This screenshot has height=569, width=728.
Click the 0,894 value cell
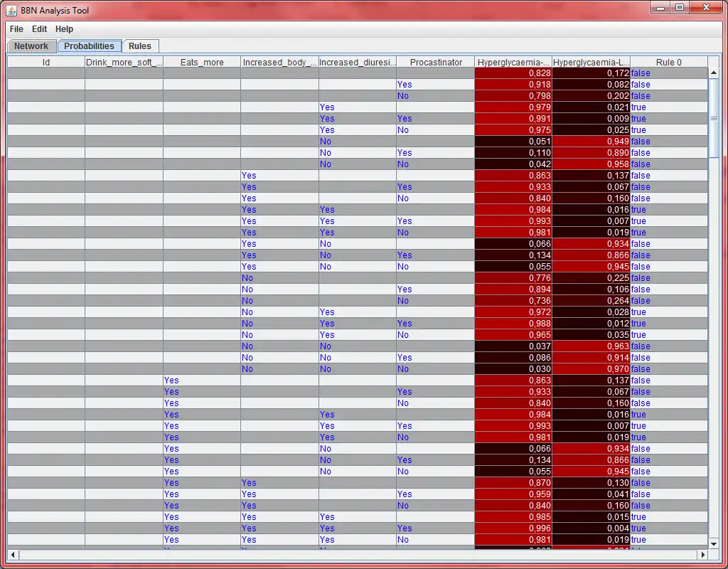pyautogui.click(x=513, y=289)
